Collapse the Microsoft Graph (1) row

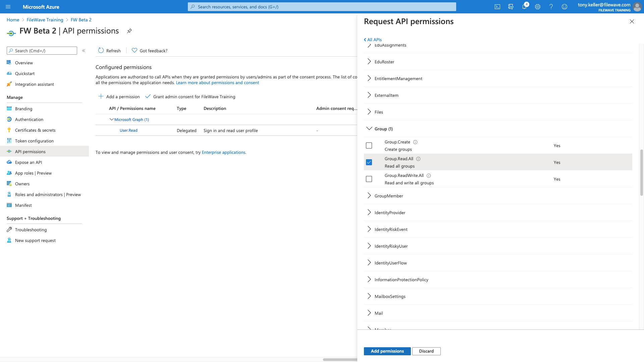[112, 119]
